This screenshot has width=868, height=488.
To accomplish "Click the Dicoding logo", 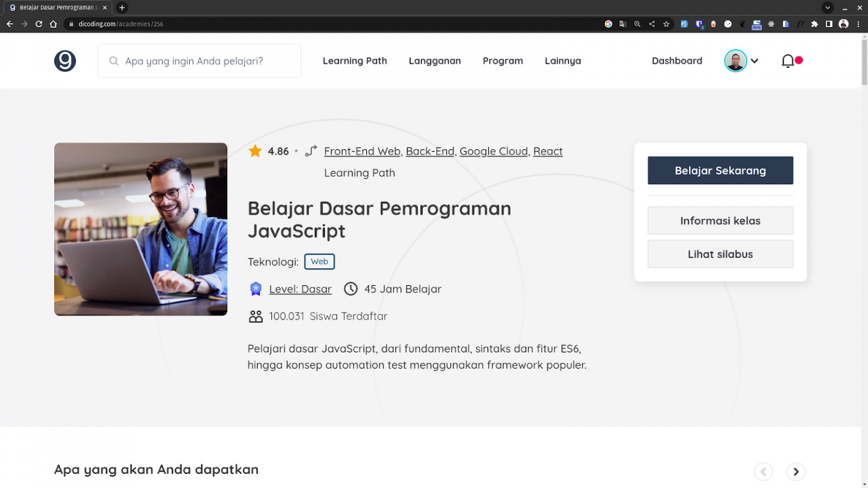I will [x=65, y=60].
